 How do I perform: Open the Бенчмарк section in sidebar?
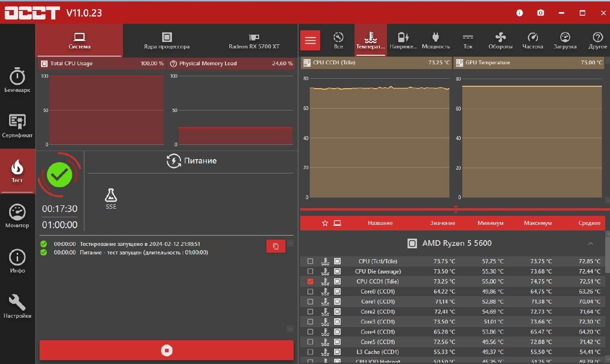tap(17, 81)
